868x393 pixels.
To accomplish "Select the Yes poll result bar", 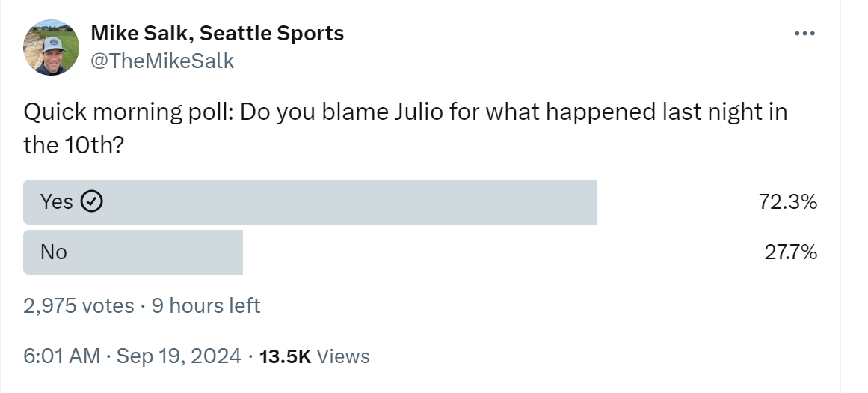I will (x=310, y=202).
